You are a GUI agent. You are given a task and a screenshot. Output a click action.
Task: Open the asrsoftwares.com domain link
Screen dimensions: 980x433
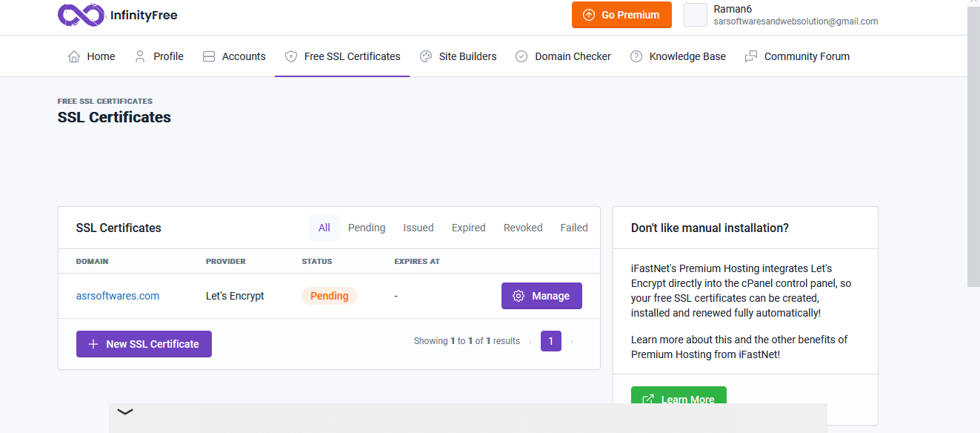118,296
